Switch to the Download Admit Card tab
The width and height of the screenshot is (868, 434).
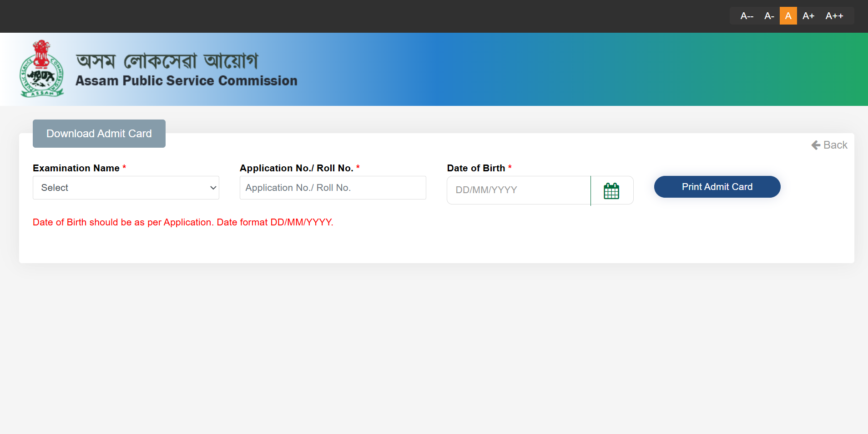pyautogui.click(x=99, y=133)
